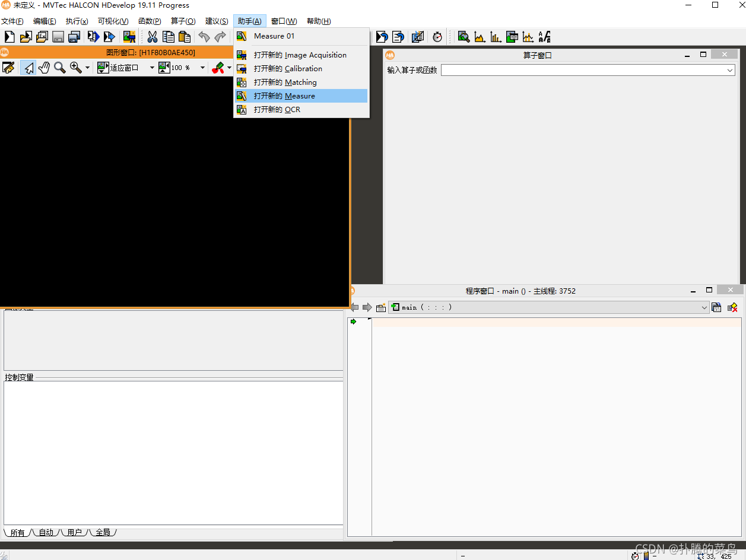Screen dimensions: 746x560
Task: Open the feature histogram bar chart icon
Action: click(x=496, y=37)
